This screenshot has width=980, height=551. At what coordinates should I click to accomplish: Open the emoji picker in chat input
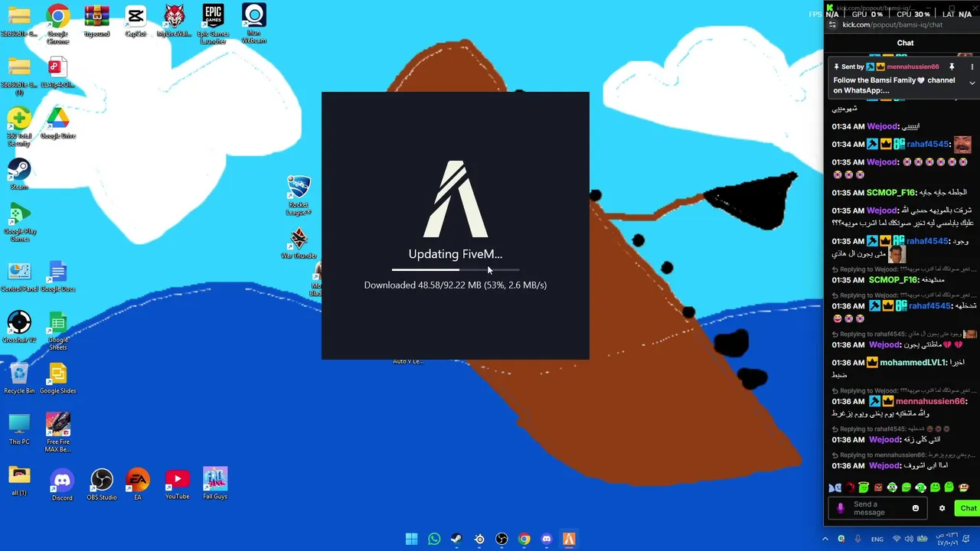pyautogui.click(x=916, y=508)
